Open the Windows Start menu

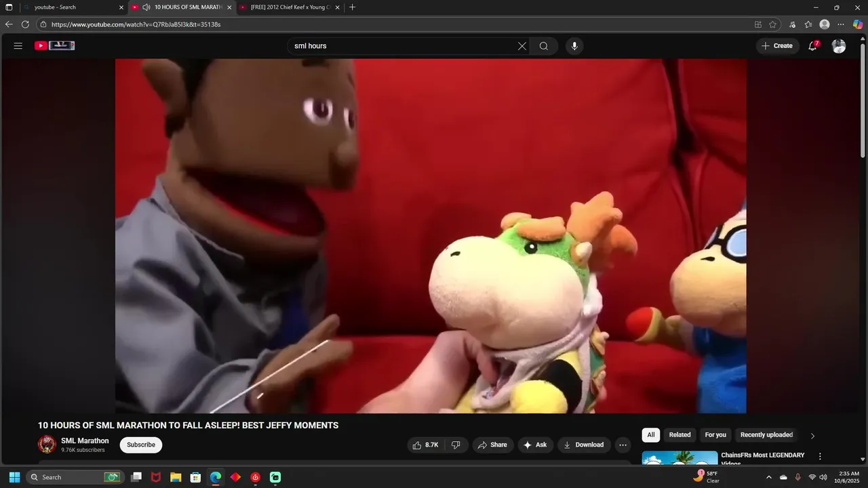(14, 477)
